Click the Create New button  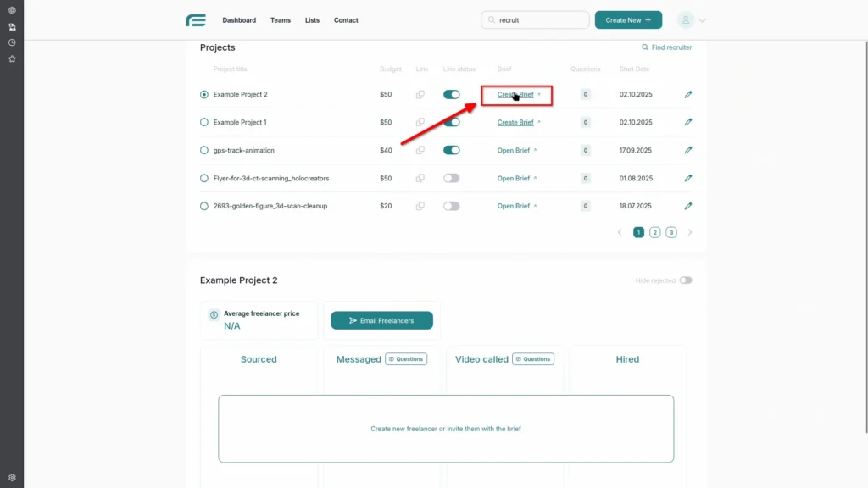pyautogui.click(x=627, y=19)
